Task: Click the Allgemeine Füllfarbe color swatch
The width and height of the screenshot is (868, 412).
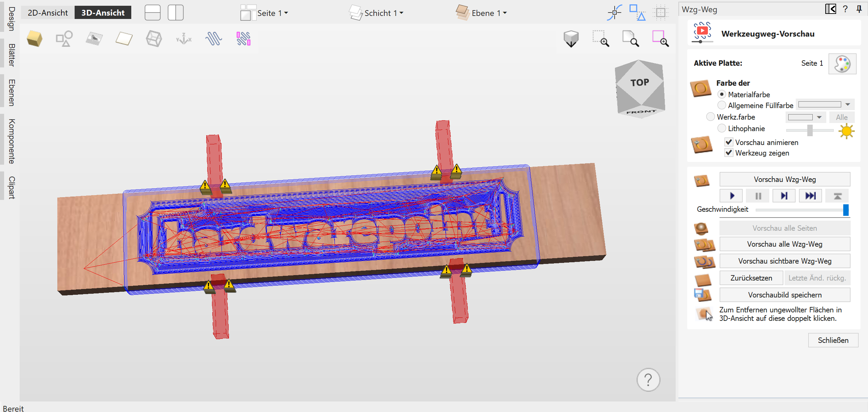Action: pos(820,104)
